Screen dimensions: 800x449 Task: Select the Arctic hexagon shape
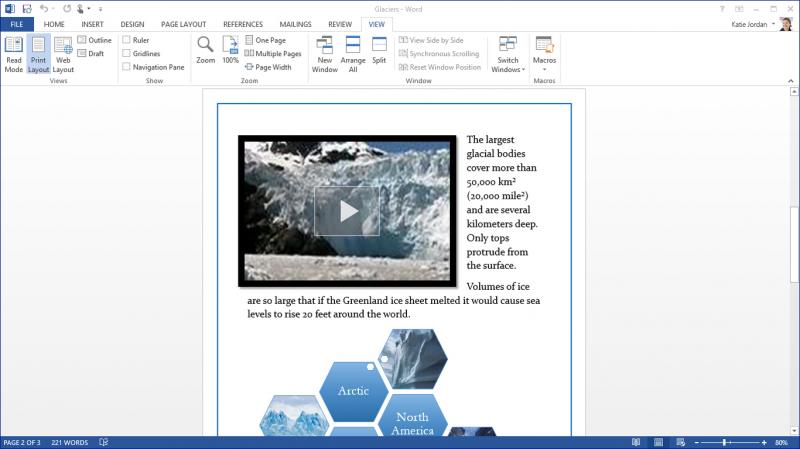tap(354, 391)
